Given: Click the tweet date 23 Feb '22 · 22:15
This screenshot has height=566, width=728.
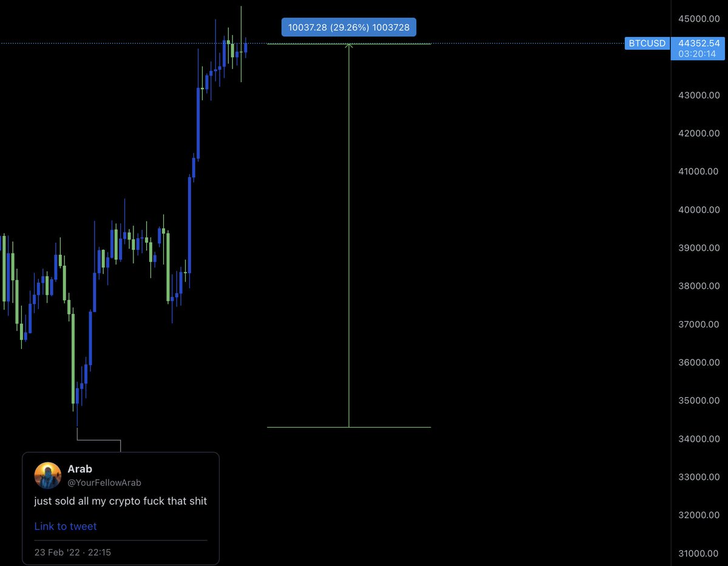Looking at the screenshot, I should tap(72, 552).
